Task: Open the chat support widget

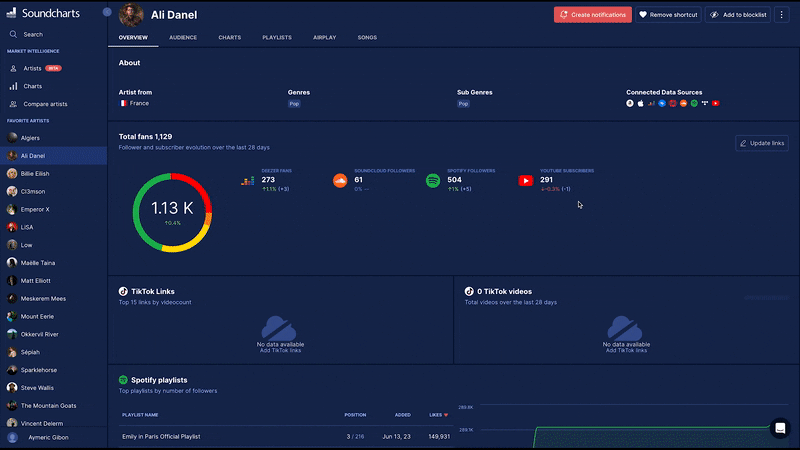Action: [780, 428]
